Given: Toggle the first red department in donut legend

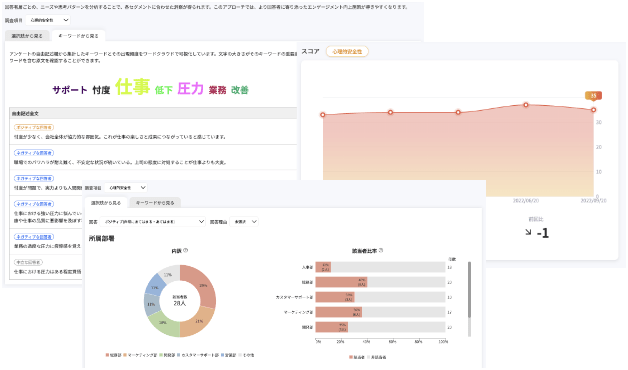Looking at the screenshot, I should click(113, 355).
